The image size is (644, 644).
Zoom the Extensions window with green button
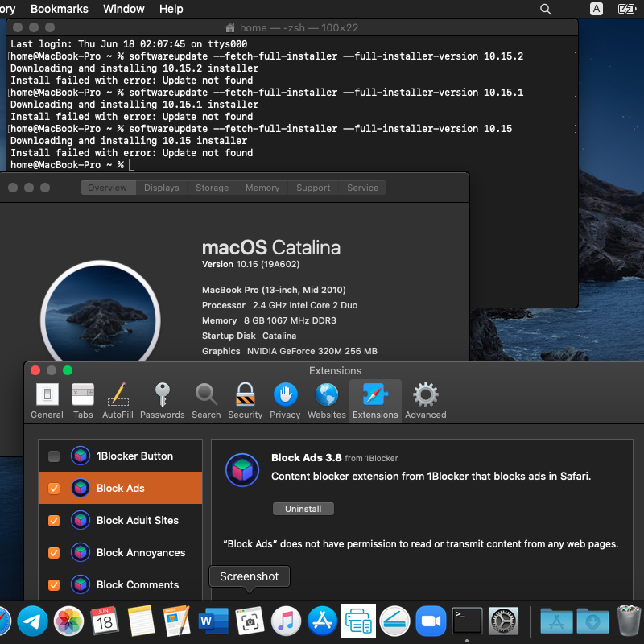[68, 370]
